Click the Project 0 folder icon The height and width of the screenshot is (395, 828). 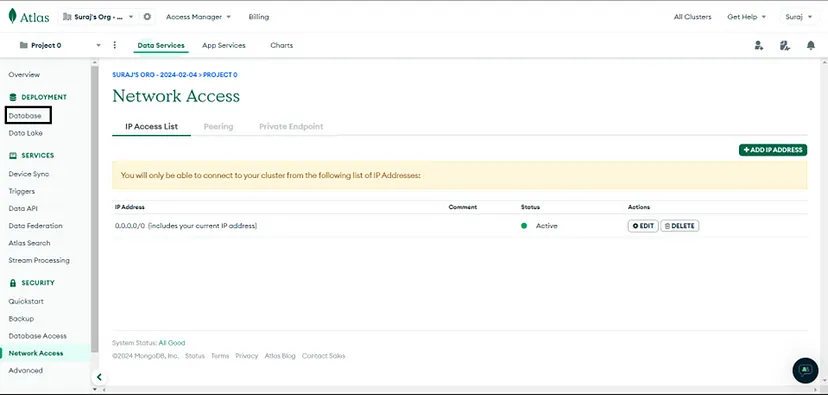pyautogui.click(x=23, y=45)
